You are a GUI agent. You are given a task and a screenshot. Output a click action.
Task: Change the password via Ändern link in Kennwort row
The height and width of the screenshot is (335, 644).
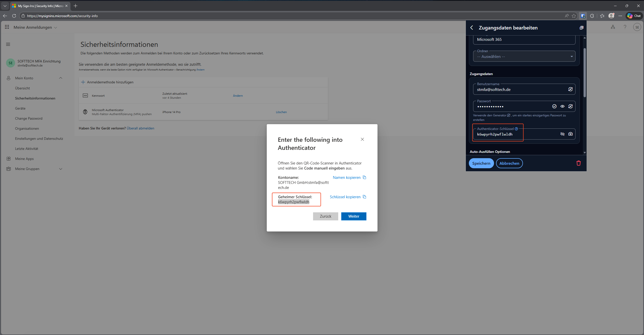pyautogui.click(x=238, y=96)
